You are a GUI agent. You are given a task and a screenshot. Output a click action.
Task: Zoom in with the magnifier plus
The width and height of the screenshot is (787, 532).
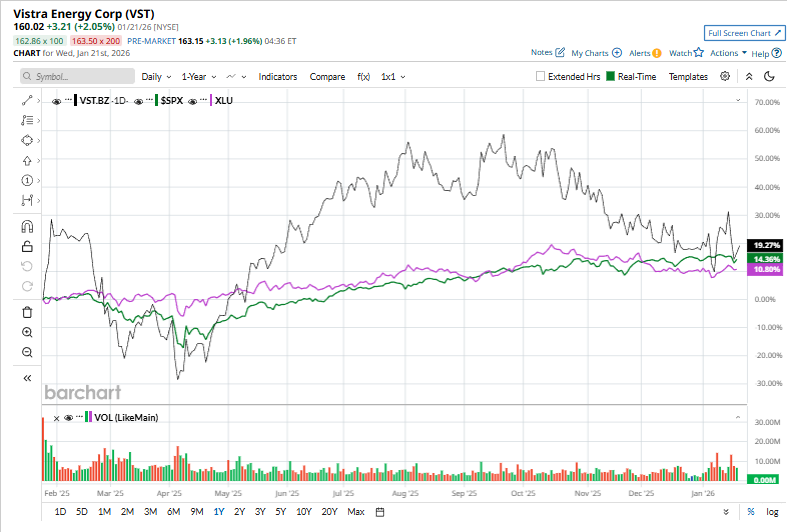tap(27, 332)
